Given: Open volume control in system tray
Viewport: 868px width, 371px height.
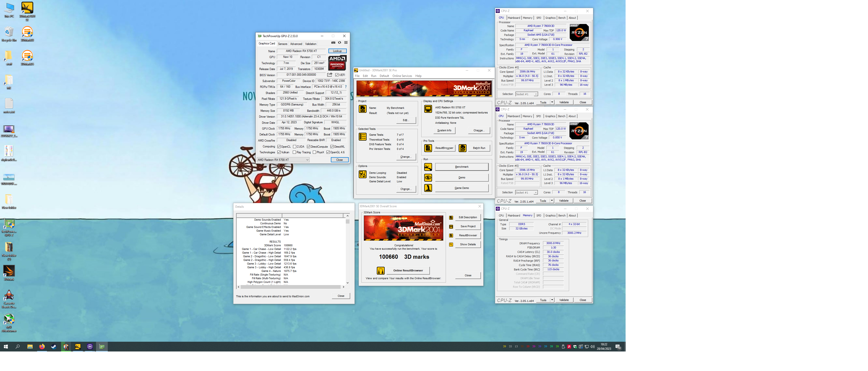Looking at the screenshot, I should 593,346.
